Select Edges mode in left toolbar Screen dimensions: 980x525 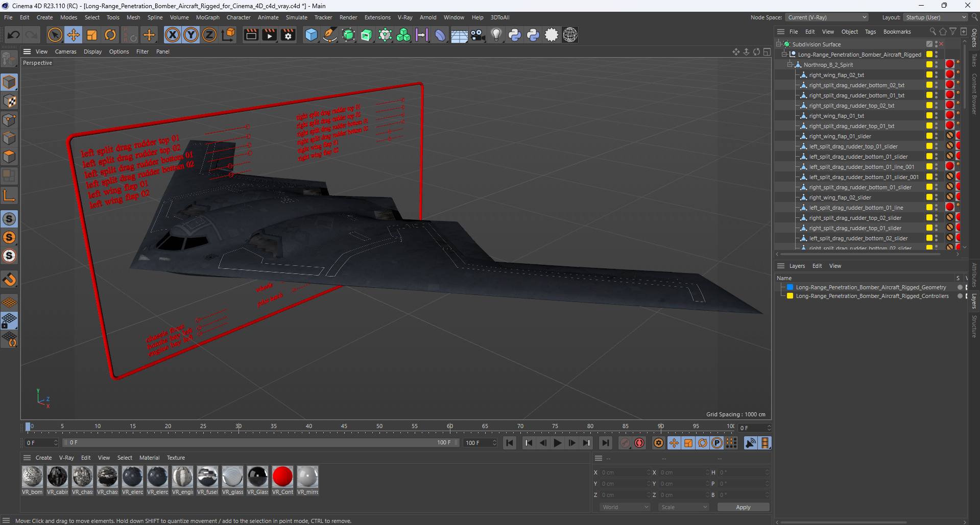click(9, 138)
